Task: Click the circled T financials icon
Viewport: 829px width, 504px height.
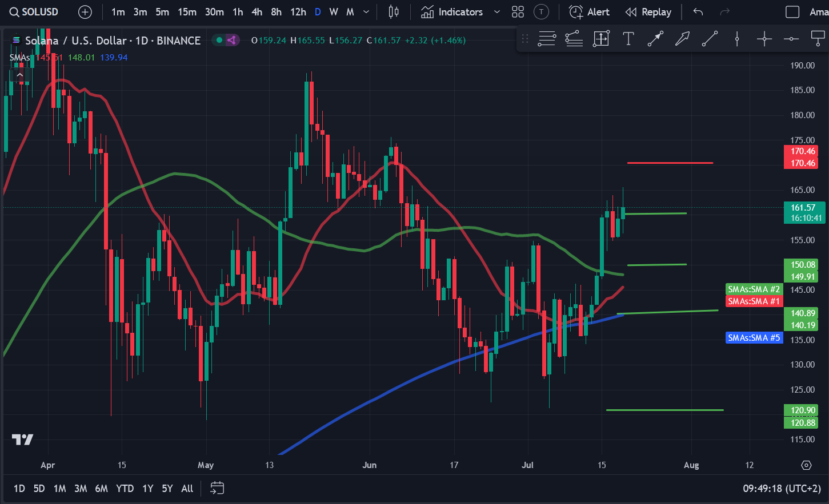Action: tap(541, 11)
